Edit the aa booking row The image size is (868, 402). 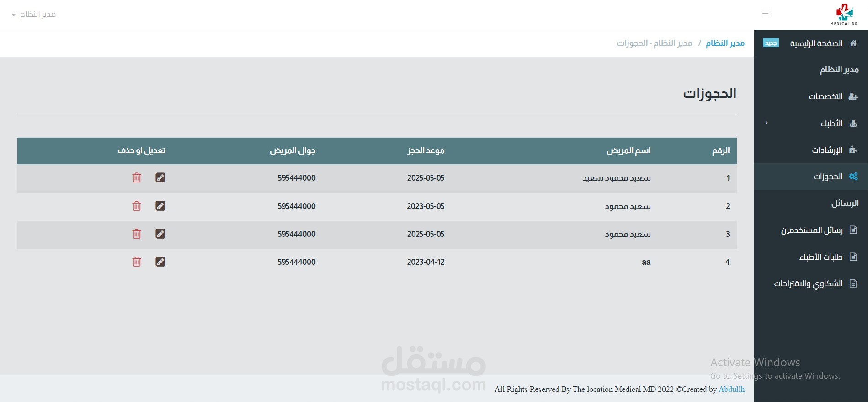(160, 262)
